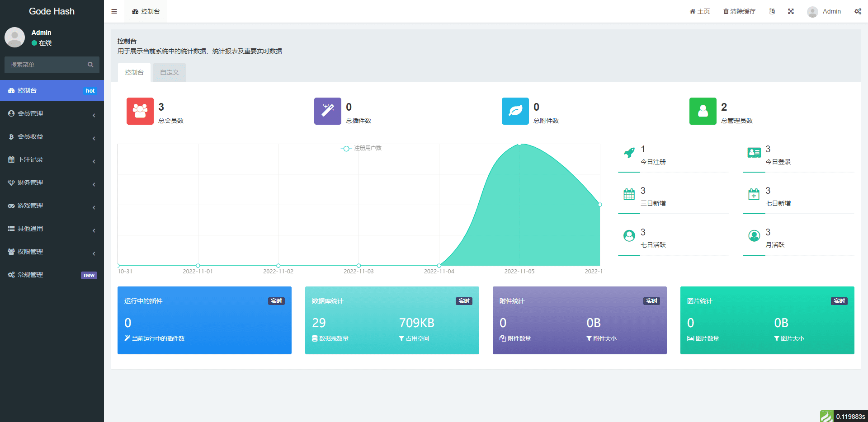
Task: Select 控制台 in the sidebar
Action: (52, 90)
